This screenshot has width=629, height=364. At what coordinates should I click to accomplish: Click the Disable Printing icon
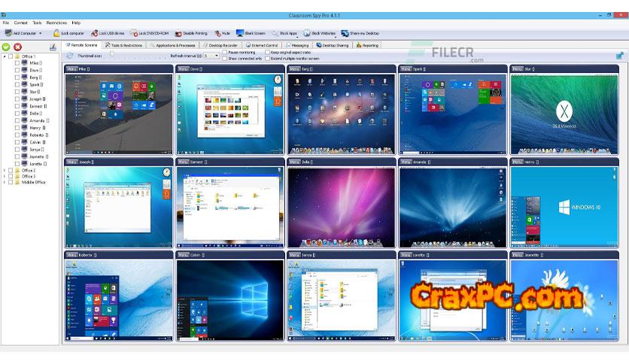pos(178,33)
